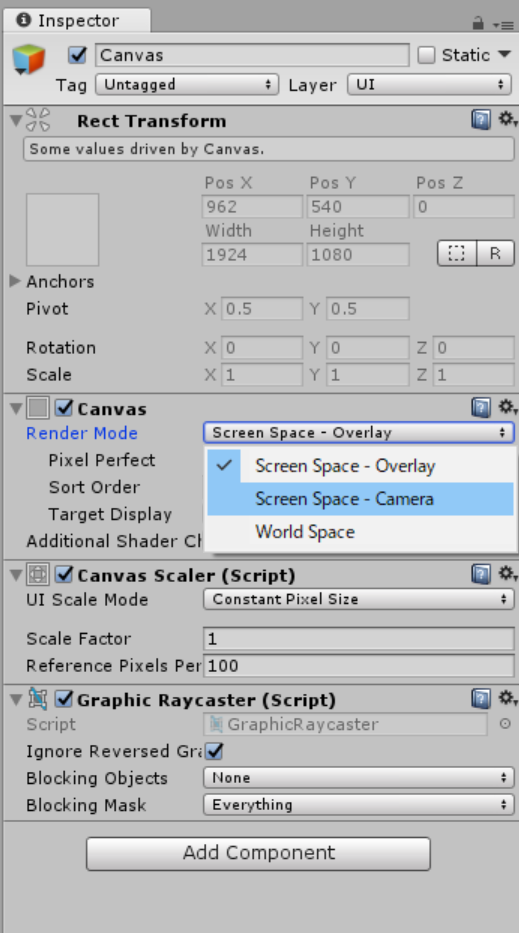The height and width of the screenshot is (933, 519).
Task: Select Screen Space - Overlay option
Action: click(x=360, y=466)
